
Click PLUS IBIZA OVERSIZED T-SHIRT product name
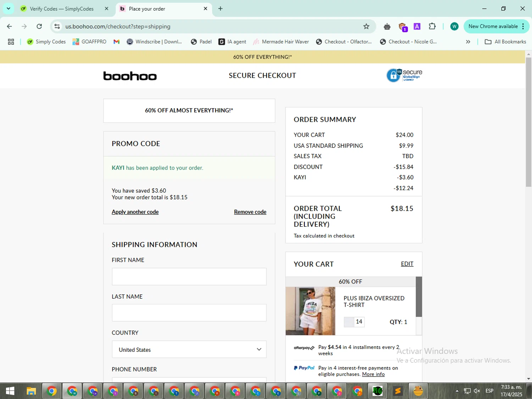click(374, 301)
